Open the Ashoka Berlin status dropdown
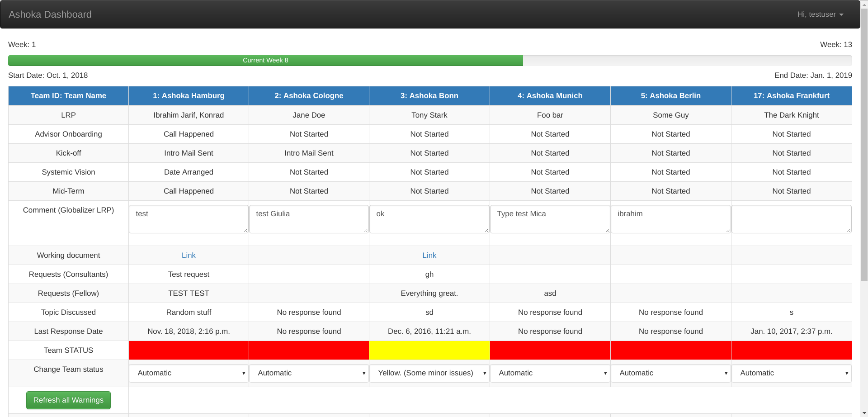The height and width of the screenshot is (417, 868). tap(670, 373)
